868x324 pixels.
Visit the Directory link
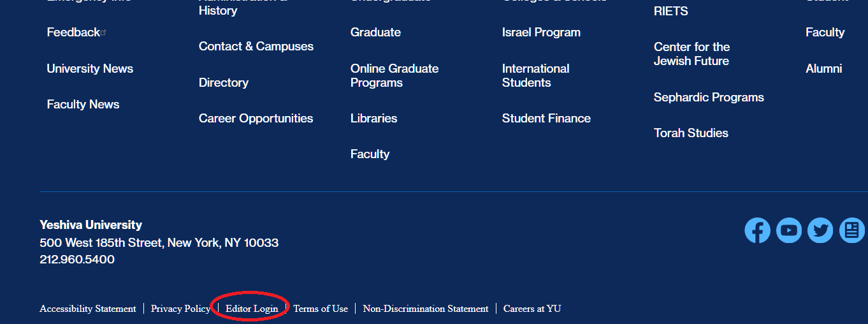(x=223, y=83)
